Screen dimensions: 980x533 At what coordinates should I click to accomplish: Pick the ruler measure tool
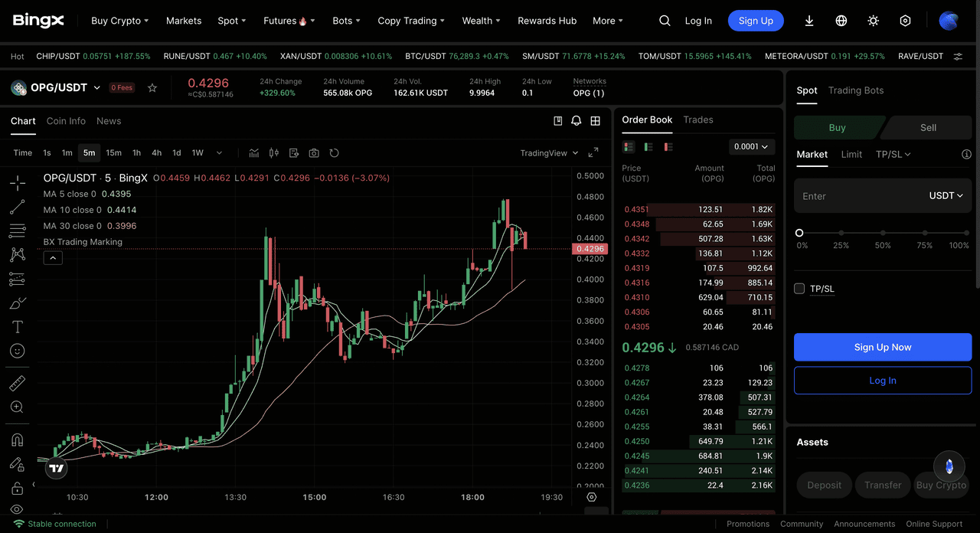[x=18, y=383]
